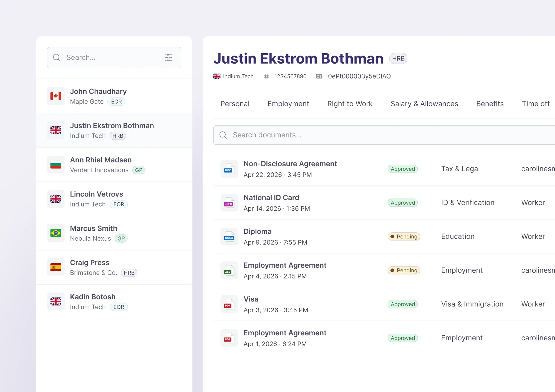Open the worker search filter icon
The width and height of the screenshot is (555, 392).
pos(169,57)
